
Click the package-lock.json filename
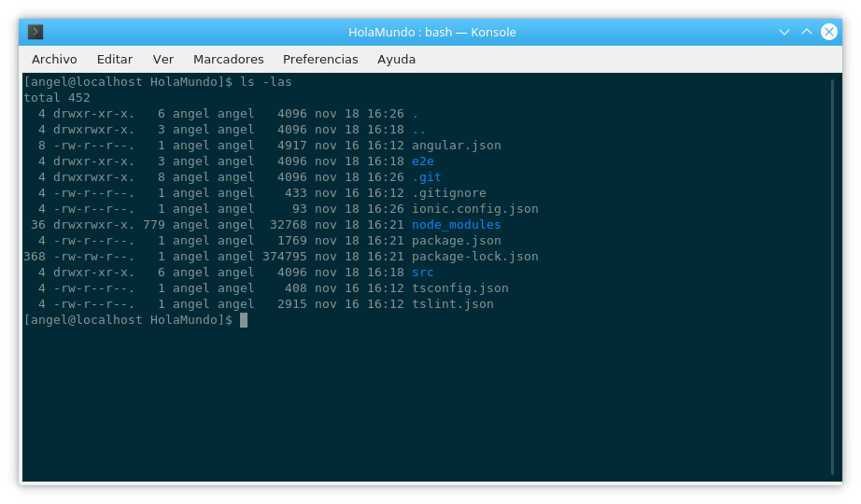pyautogui.click(x=475, y=257)
